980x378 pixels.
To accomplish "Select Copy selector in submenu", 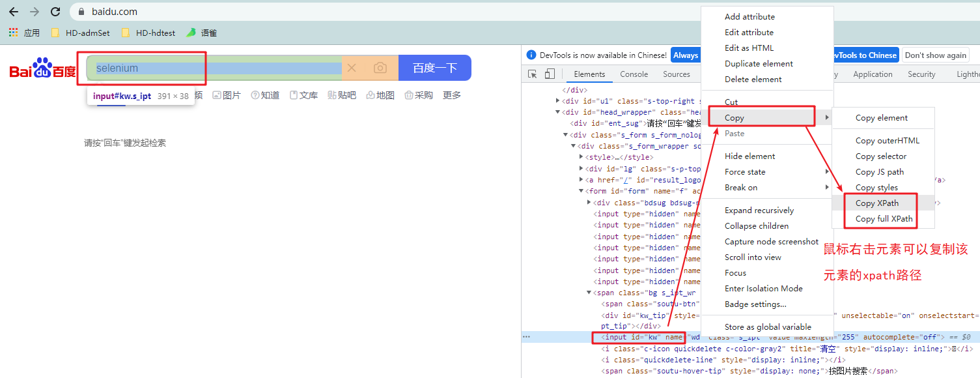I will [884, 156].
